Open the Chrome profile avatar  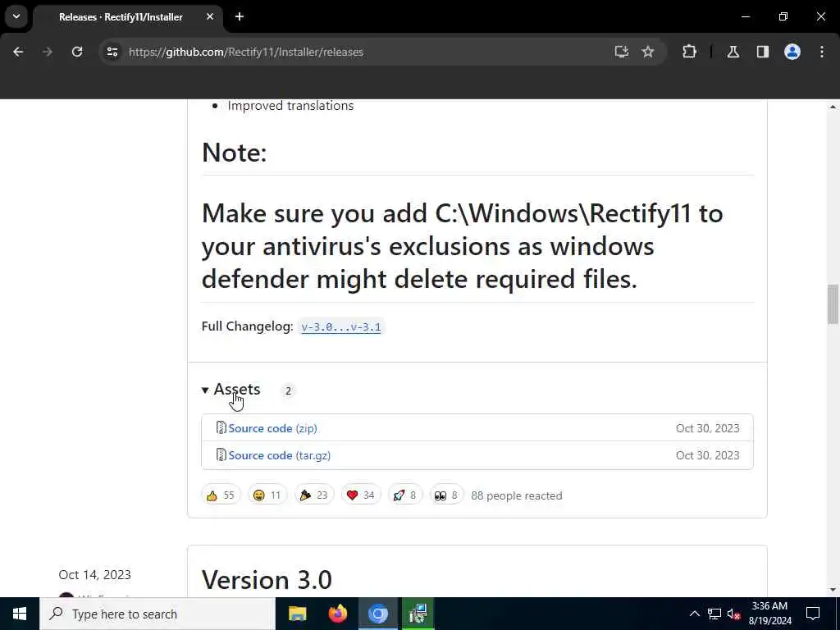(792, 52)
